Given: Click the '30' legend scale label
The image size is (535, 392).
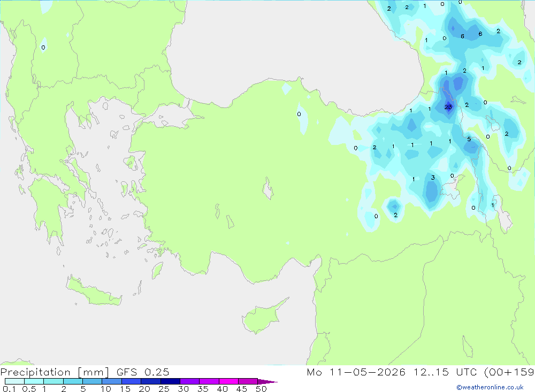Looking at the screenshot, I should (x=184, y=389).
